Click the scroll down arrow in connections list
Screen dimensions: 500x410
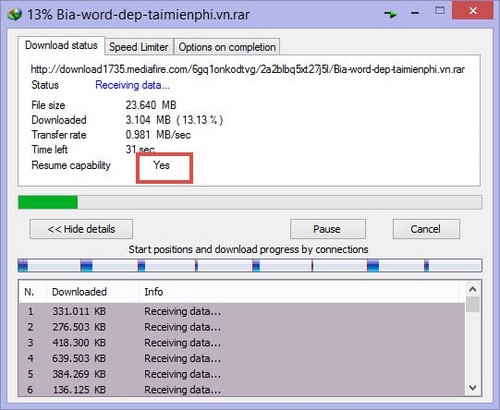[x=473, y=388]
